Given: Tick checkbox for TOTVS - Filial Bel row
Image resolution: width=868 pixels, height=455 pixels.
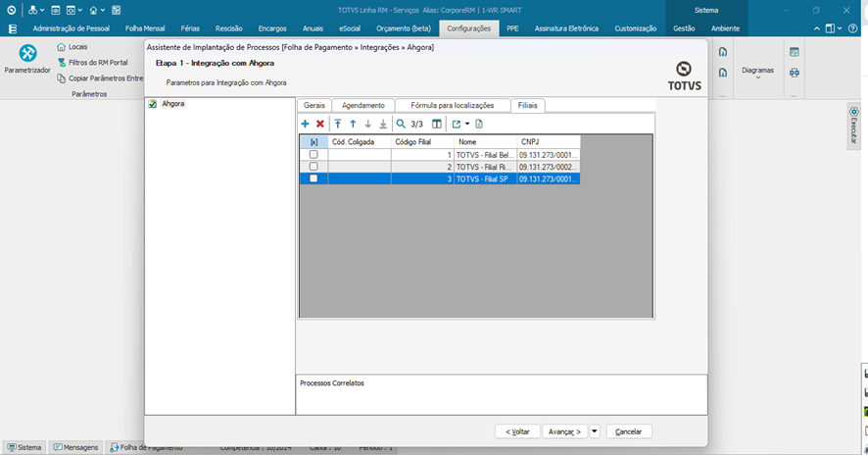Looking at the screenshot, I should [x=313, y=155].
